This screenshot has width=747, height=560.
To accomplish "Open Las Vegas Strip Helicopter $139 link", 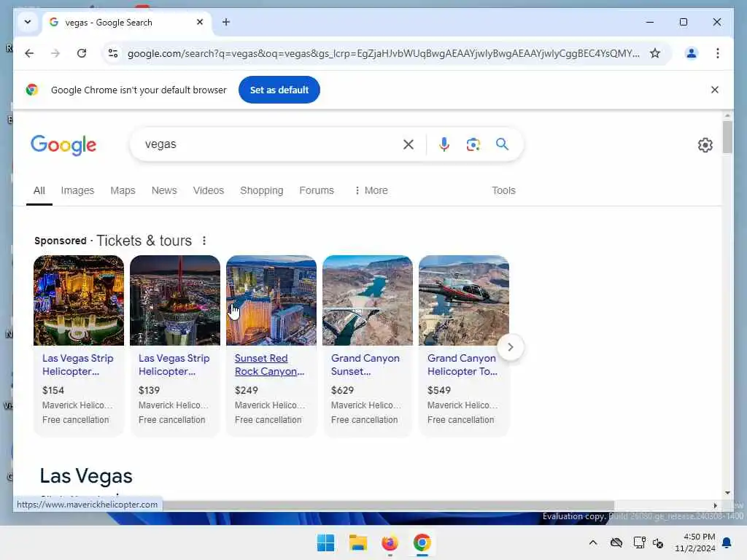I will (174, 365).
